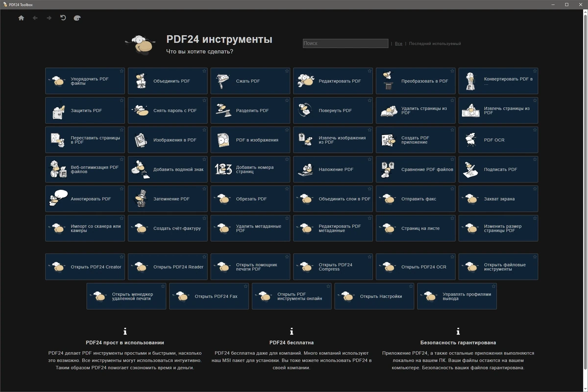Launch Открыть менеджер удаленной печати
This screenshot has height=392, width=588.
[126, 296]
